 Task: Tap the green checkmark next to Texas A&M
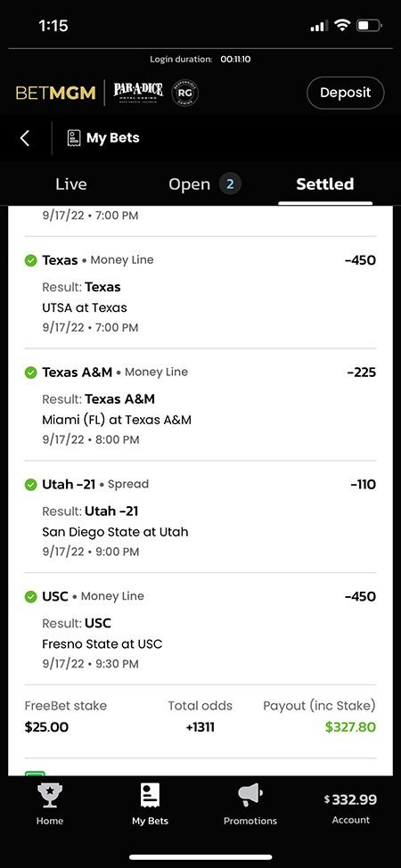(x=31, y=373)
